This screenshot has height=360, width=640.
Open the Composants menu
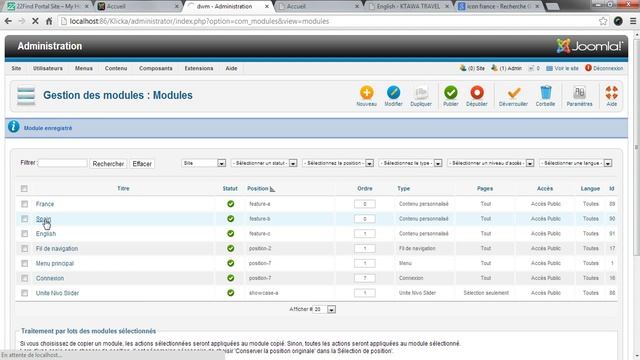click(x=156, y=68)
